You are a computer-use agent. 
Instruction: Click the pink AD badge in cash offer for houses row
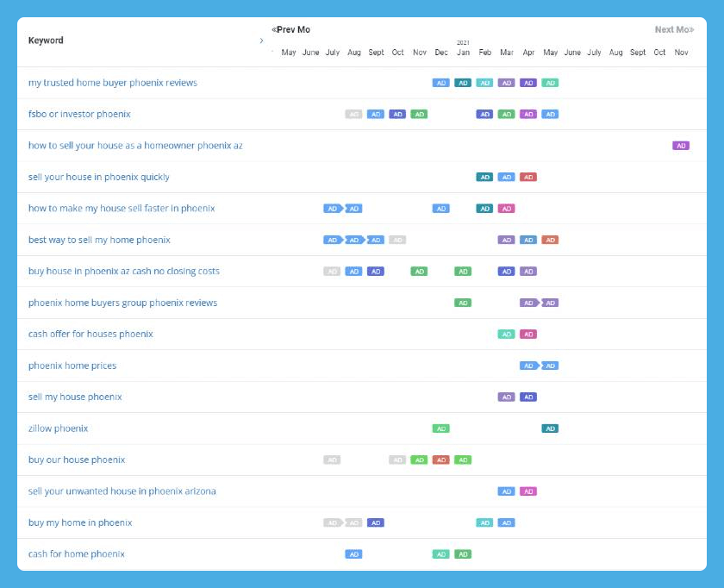(x=528, y=335)
